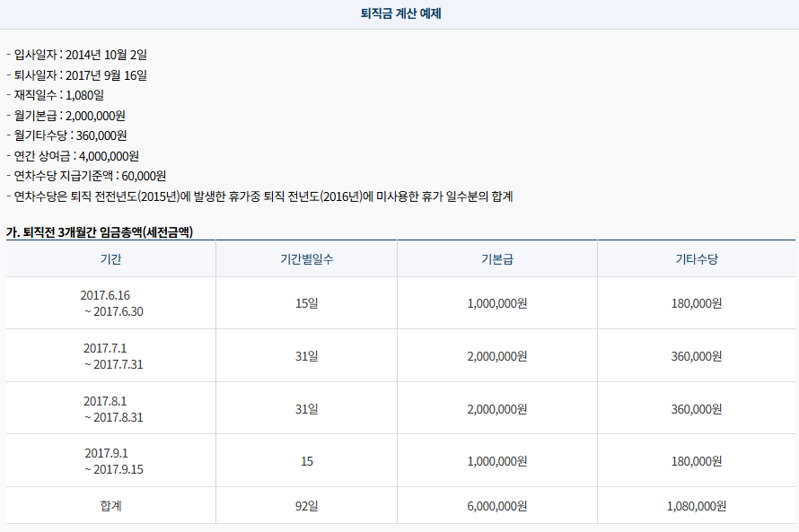The width and height of the screenshot is (799, 532).
Task: Select the 연간 상여금 : 4,000,000원 line
Action: 73,156
